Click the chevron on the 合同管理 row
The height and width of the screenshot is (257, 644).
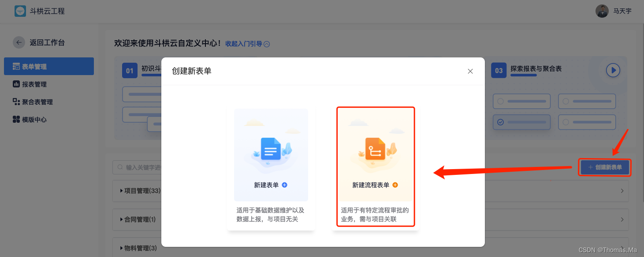coord(622,219)
